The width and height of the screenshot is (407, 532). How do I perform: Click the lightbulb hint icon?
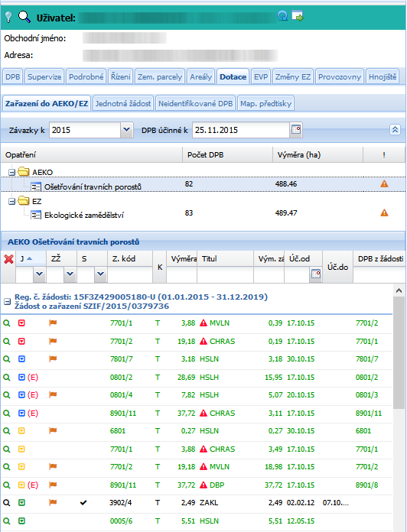8,17
